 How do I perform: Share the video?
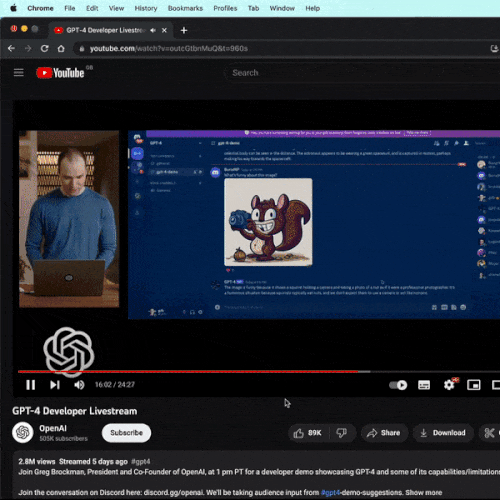(384, 433)
